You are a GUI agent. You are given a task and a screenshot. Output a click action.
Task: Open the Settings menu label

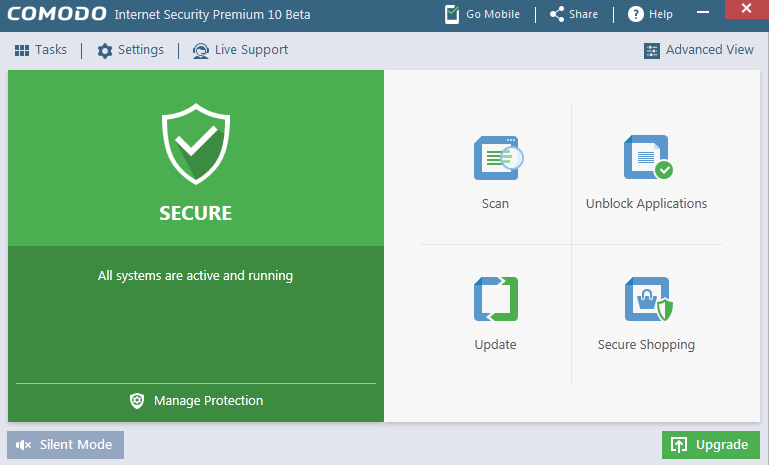pyautogui.click(x=141, y=50)
